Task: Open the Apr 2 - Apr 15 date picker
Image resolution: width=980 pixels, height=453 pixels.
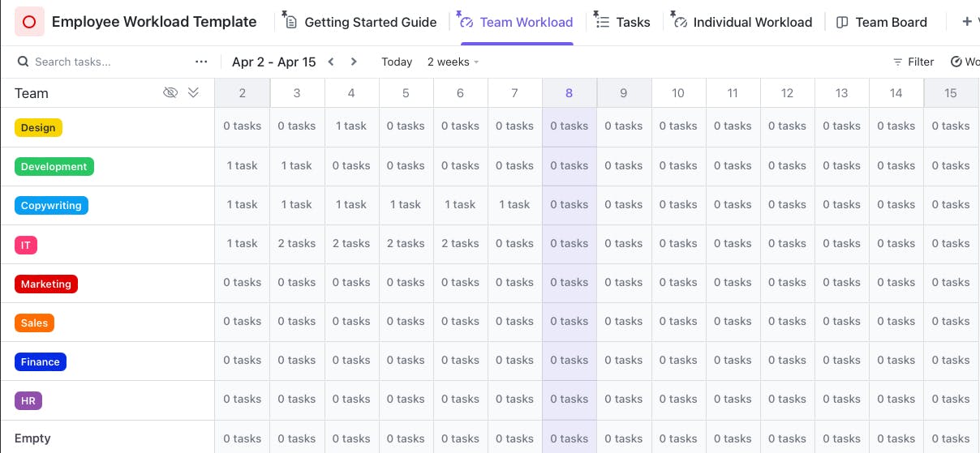Action: 273,62
